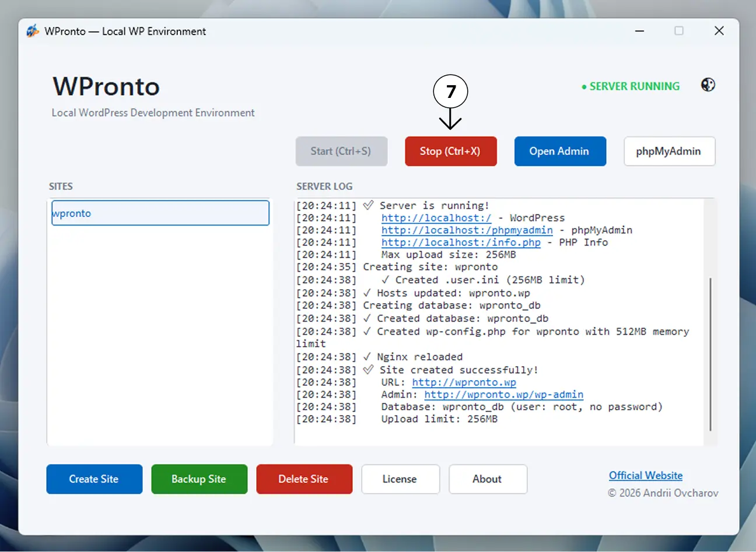
Task: Click the WPronto app icon in title bar
Action: (x=33, y=31)
